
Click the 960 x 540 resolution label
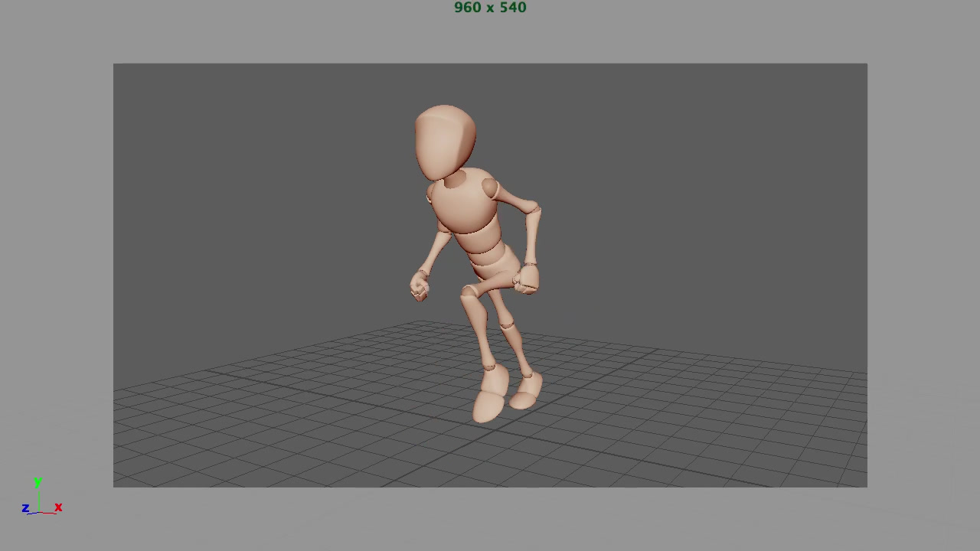click(490, 8)
